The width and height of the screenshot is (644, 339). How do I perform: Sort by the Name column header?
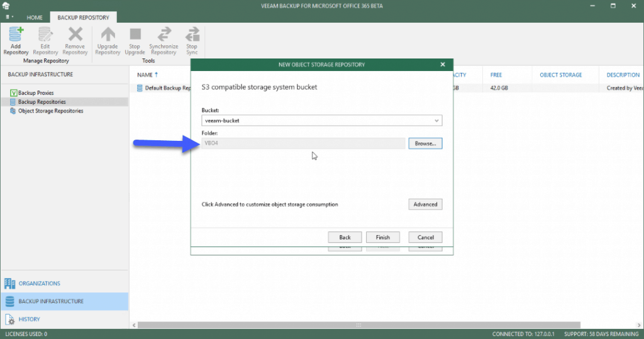145,75
